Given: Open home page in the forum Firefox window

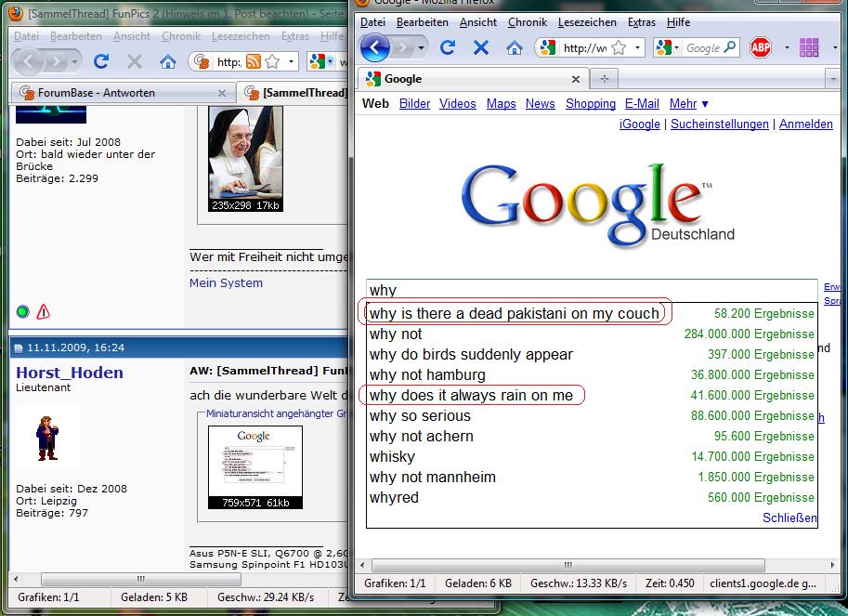Looking at the screenshot, I should point(168,61).
